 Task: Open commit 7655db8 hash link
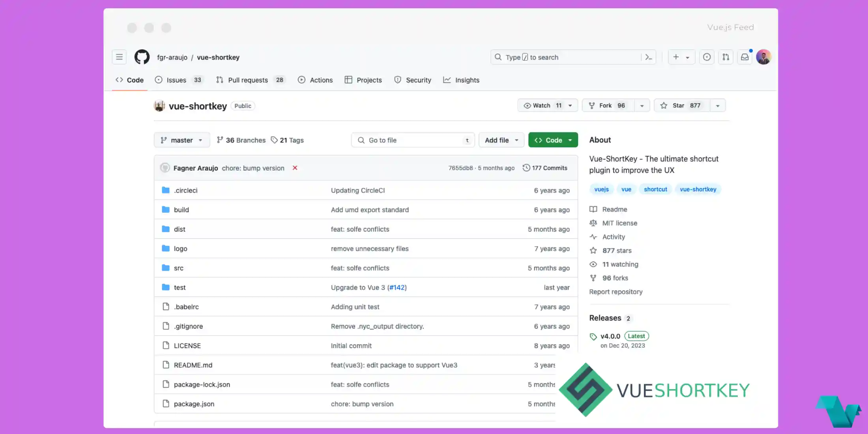coord(460,168)
